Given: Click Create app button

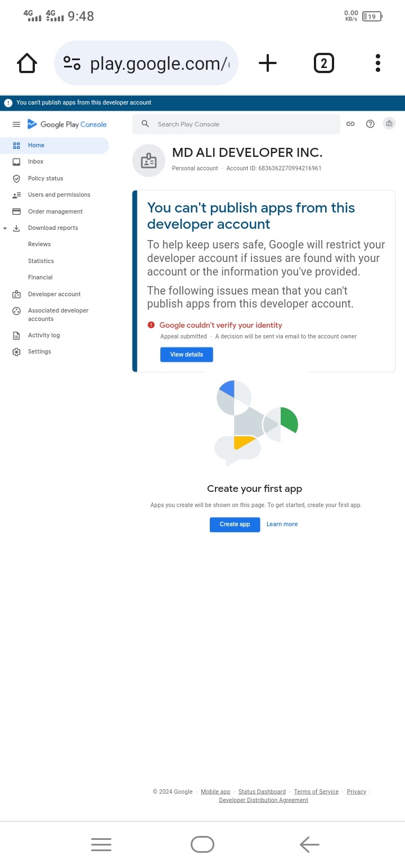Looking at the screenshot, I should (x=235, y=525).
